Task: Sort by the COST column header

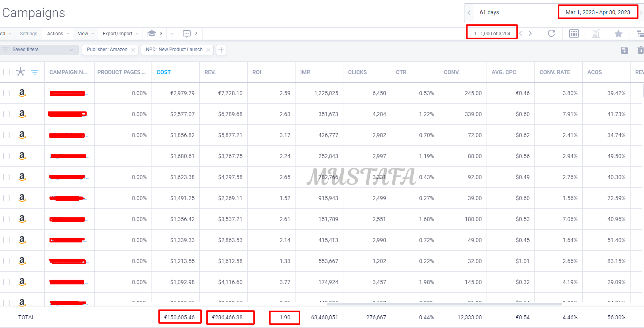Action: tap(163, 72)
